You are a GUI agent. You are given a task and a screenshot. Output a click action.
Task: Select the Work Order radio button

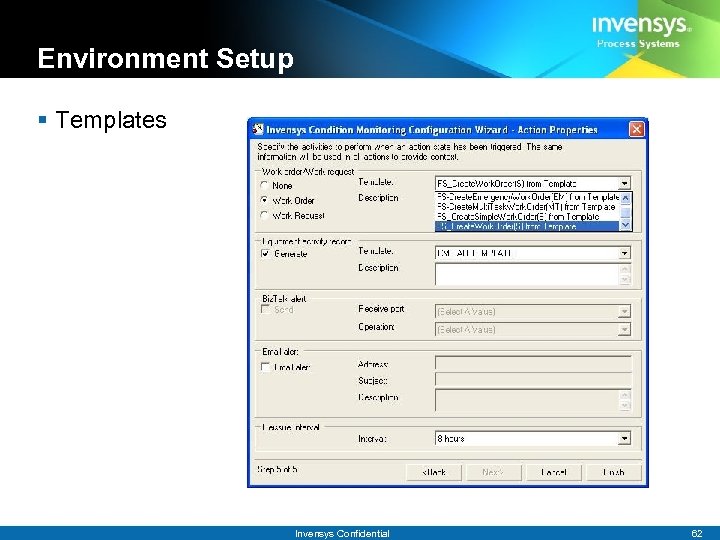click(x=264, y=200)
